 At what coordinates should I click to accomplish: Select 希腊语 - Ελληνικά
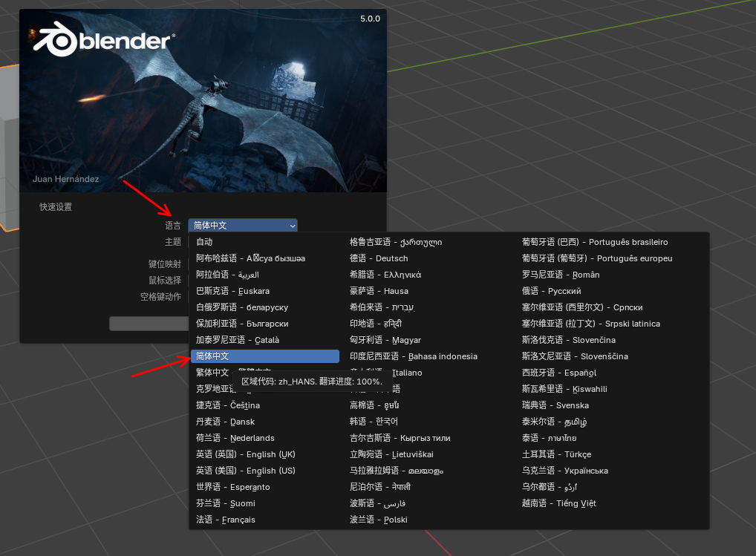tap(429, 275)
